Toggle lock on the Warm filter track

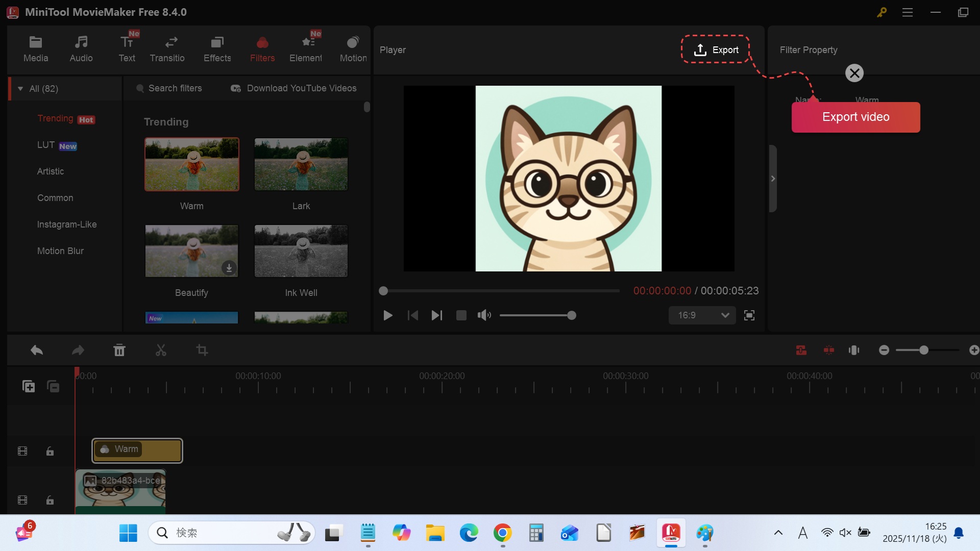50,451
